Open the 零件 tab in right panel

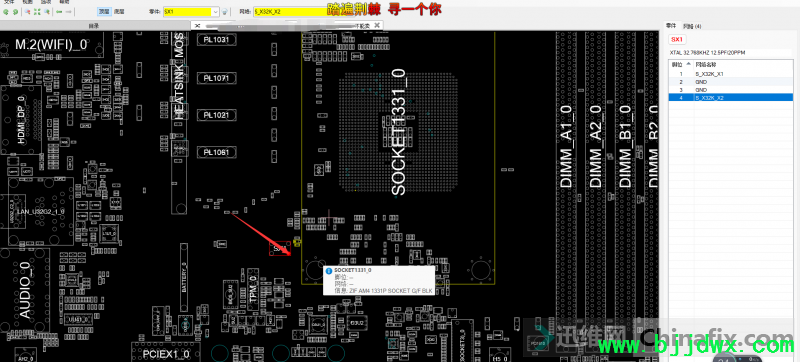pyautogui.click(x=670, y=25)
